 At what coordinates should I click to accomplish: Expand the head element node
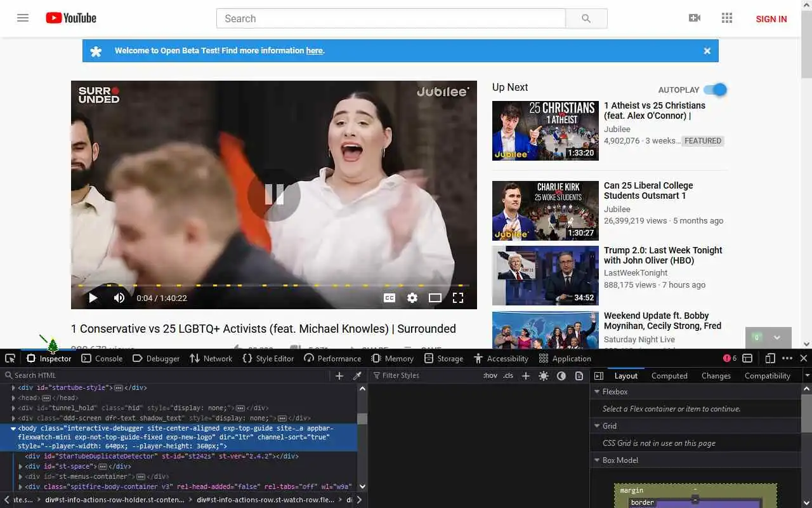[x=13, y=398]
